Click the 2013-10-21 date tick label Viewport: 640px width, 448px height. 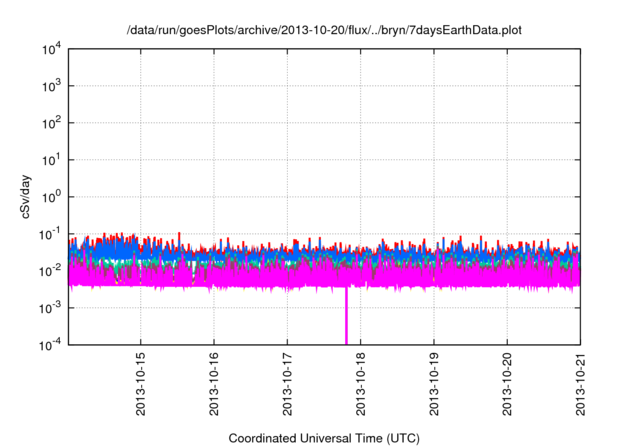[x=580, y=384]
